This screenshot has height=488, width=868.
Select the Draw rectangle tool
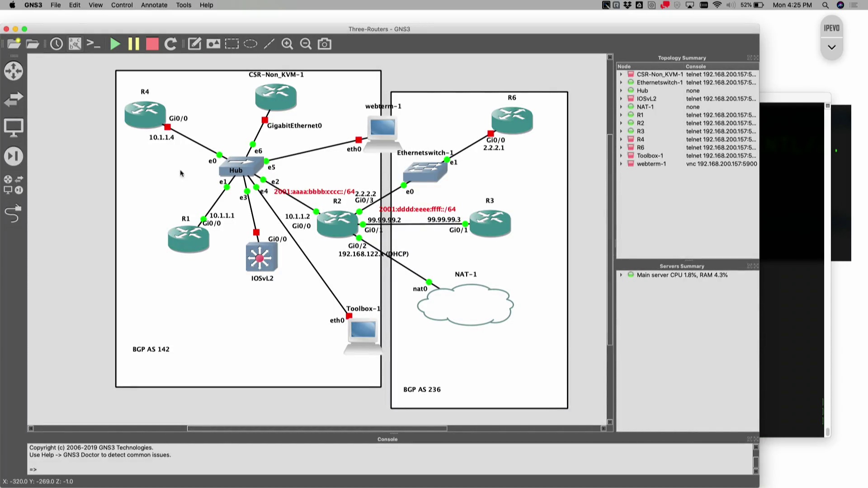click(232, 44)
